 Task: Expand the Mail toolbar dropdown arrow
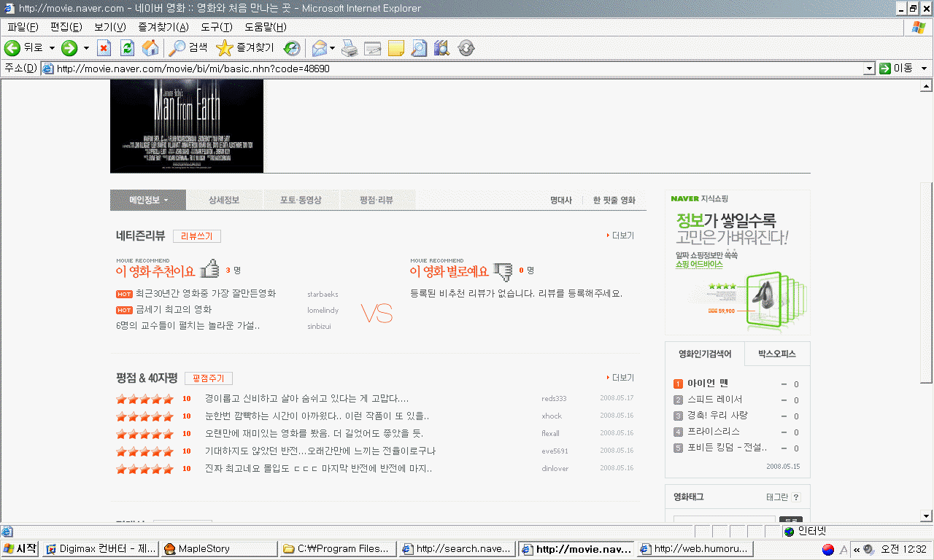pyautogui.click(x=332, y=48)
